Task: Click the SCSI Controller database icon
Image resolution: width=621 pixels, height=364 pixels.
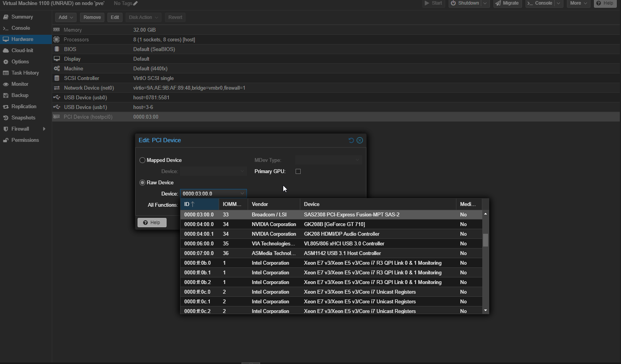Action: click(x=56, y=78)
